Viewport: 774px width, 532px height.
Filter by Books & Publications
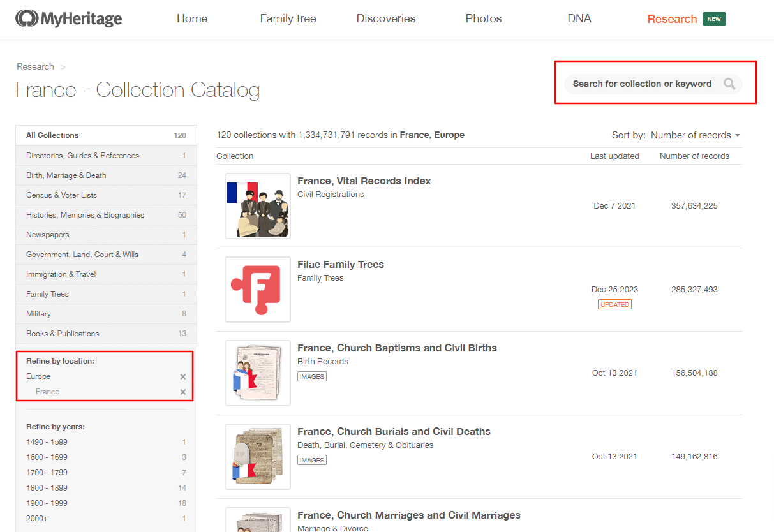coord(106,334)
